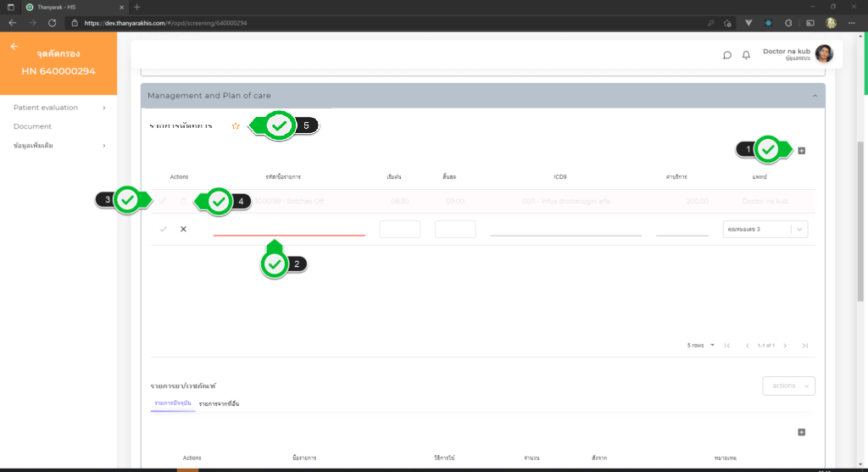Click pencil edit icon on Stitches Off row

[163, 202]
